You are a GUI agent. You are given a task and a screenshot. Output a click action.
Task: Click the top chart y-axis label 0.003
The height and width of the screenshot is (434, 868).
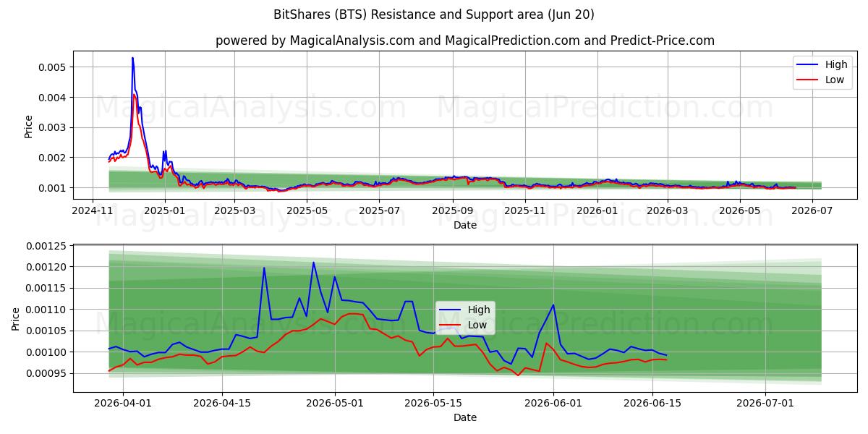coord(52,127)
